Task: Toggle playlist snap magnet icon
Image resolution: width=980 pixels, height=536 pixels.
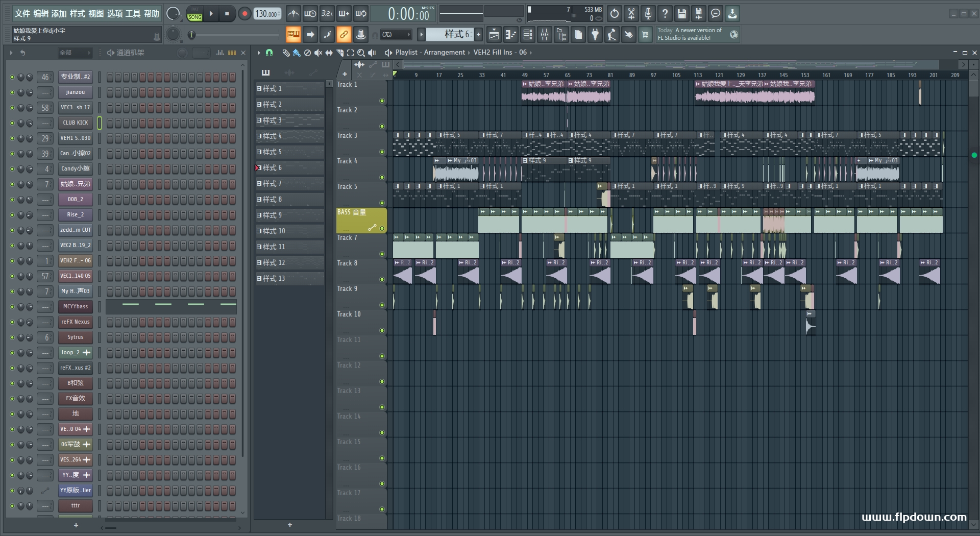Action: 269,53
